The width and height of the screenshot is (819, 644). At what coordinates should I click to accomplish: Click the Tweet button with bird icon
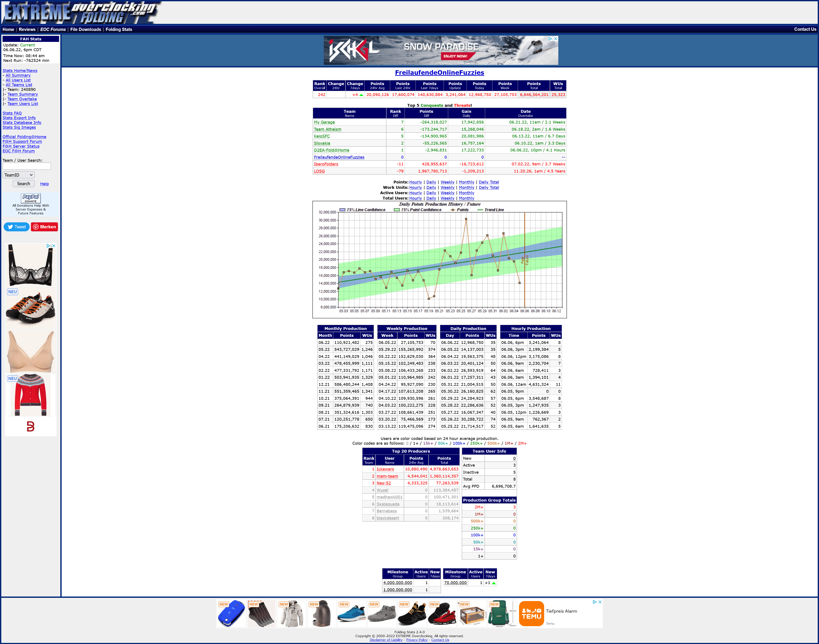(x=17, y=227)
